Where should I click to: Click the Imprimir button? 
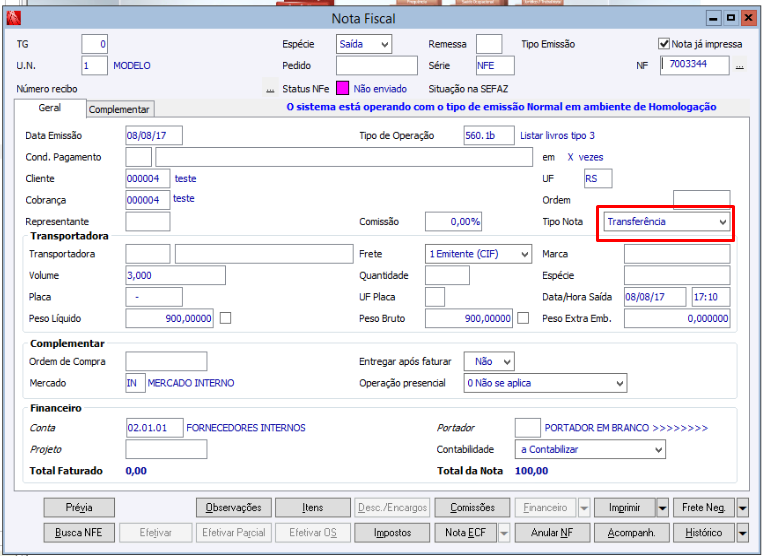(x=625, y=508)
